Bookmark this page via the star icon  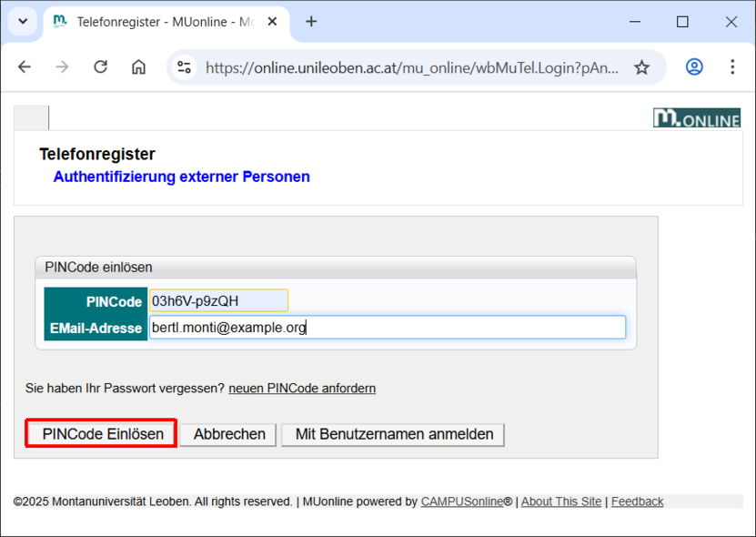point(641,66)
